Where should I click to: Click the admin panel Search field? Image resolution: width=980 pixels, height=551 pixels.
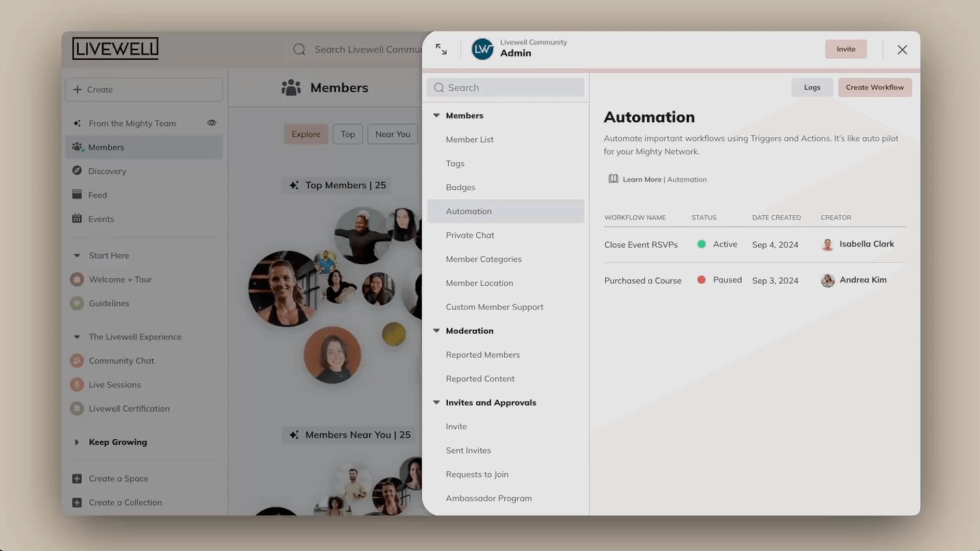pos(505,88)
